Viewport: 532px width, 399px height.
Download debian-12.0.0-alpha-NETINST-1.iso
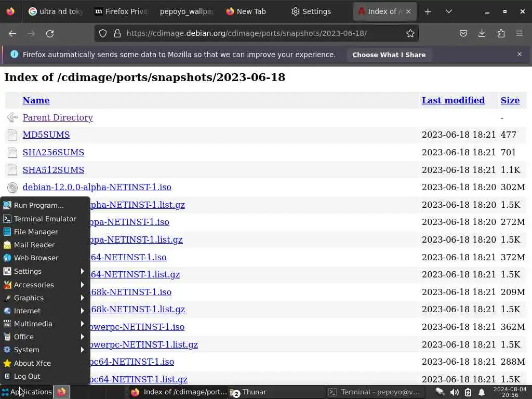click(x=97, y=187)
